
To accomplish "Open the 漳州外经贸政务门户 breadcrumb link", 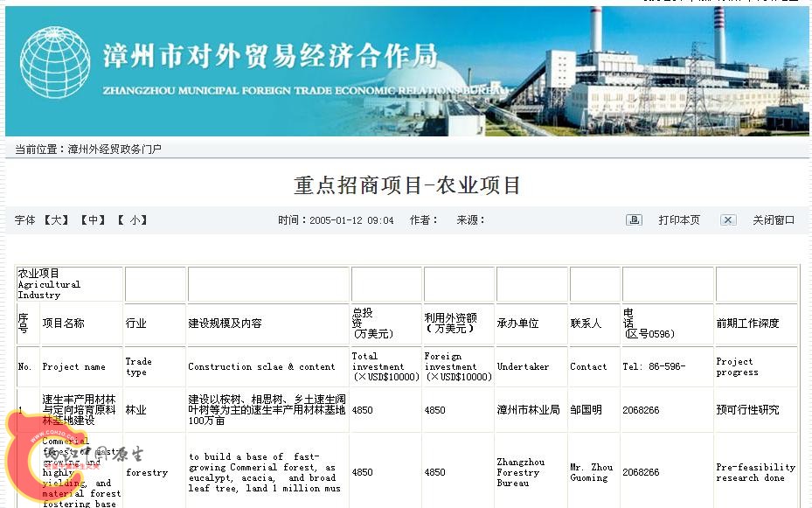I will click(x=115, y=149).
